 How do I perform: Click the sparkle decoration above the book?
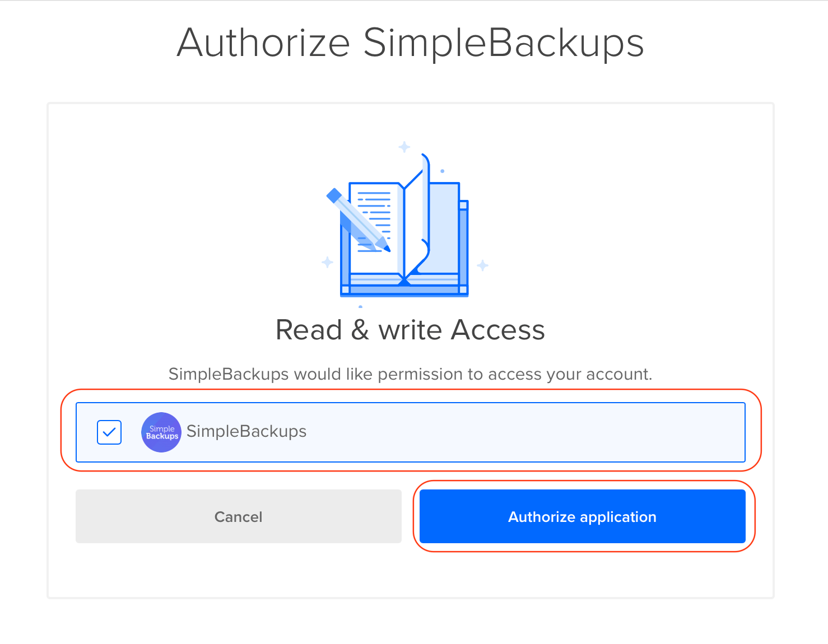tap(404, 147)
